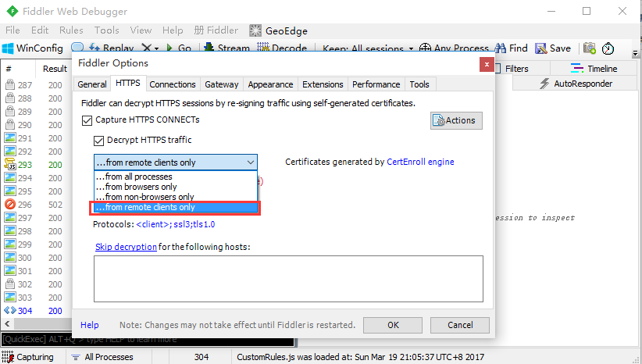Click the skip decryption hosts text box
The height and width of the screenshot is (364, 642).
[288, 279]
